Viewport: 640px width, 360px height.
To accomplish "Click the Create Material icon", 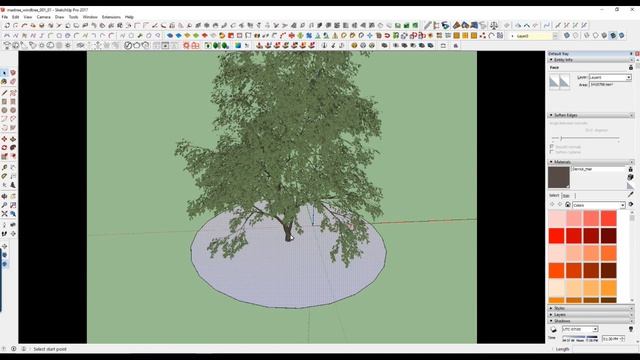I will click(631, 177).
